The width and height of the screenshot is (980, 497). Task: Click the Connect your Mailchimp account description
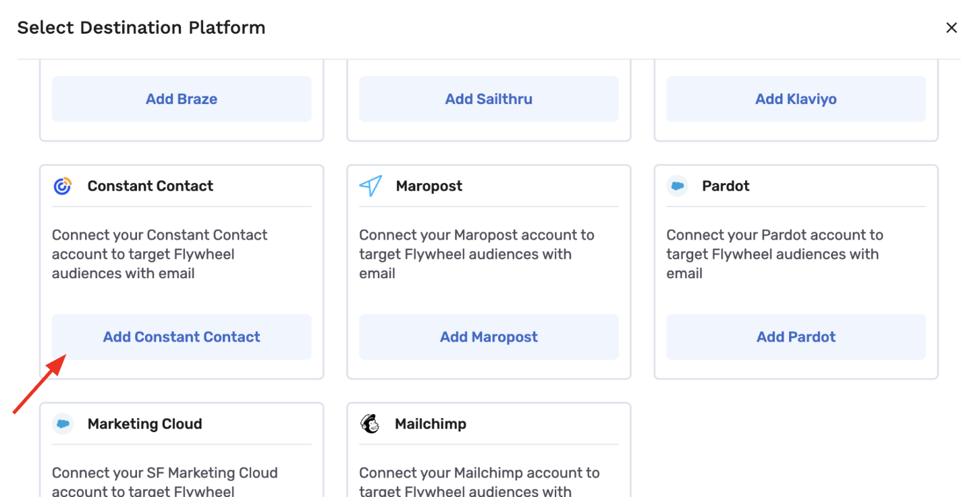(479, 481)
